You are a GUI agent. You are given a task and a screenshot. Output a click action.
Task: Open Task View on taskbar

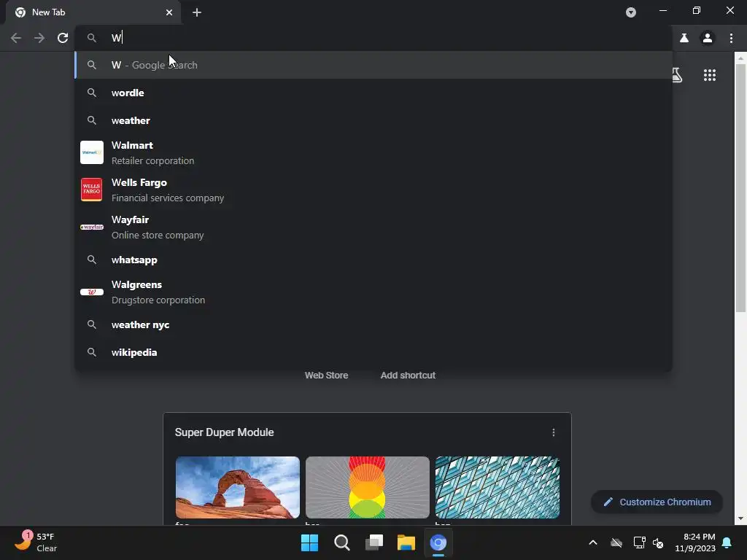tap(374, 542)
